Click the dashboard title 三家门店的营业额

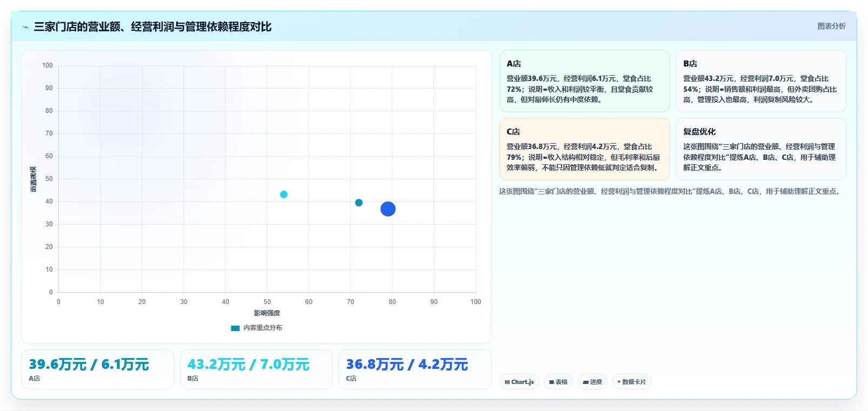(152, 26)
